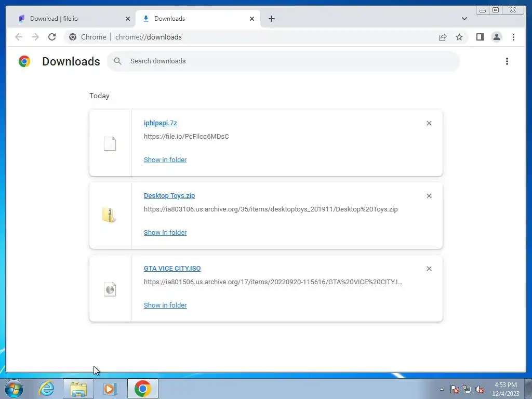
Task: Click the GTA VICE CITY archive.org URL text
Action: pyautogui.click(x=273, y=282)
